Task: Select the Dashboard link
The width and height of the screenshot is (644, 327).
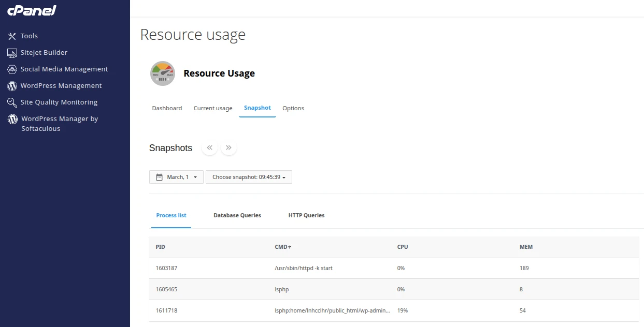Action: click(167, 108)
